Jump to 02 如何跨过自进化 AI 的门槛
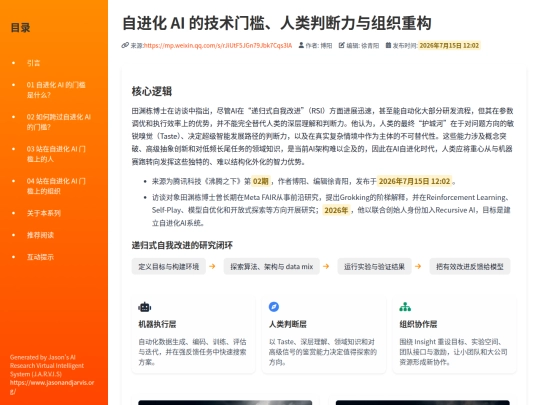Image resolution: width=540 pixels, height=405 pixels. [59, 122]
